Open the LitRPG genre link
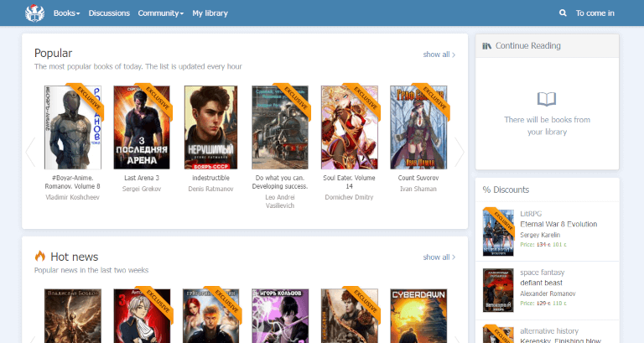This screenshot has height=343, width=644. click(531, 214)
